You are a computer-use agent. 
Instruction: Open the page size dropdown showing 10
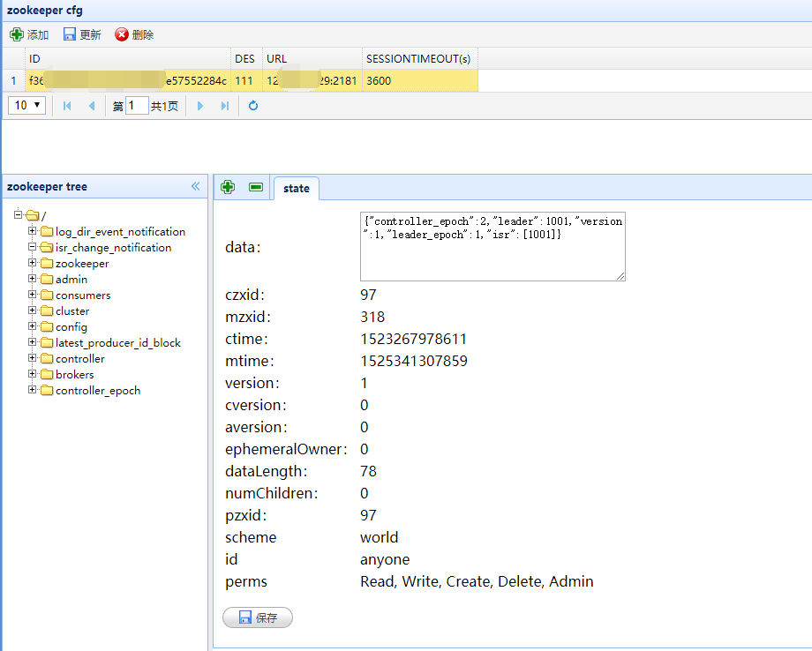(26, 104)
